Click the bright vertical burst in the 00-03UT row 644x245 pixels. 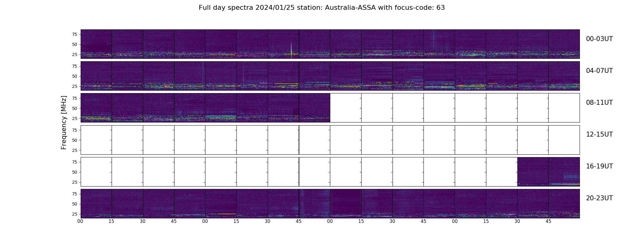[x=291, y=49]
